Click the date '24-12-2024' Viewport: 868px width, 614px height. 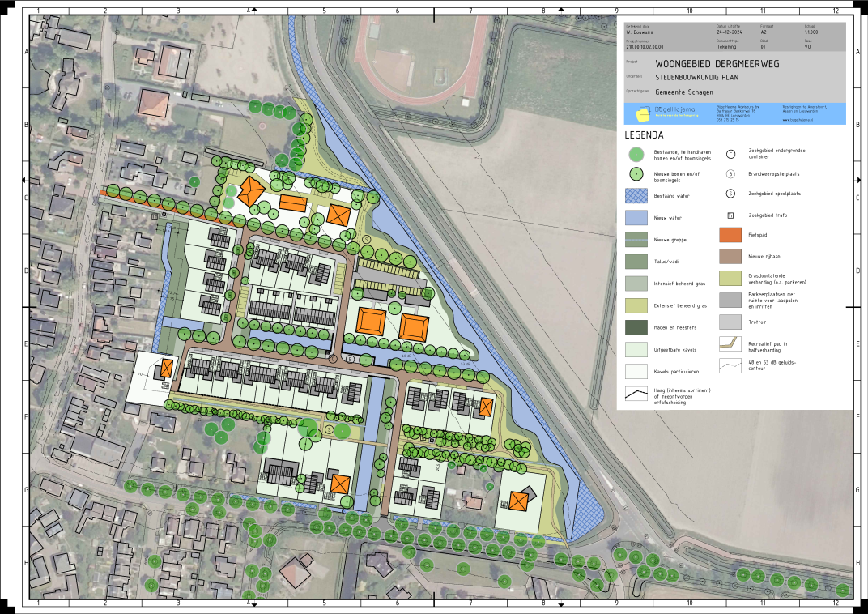(x=729, y=32)
